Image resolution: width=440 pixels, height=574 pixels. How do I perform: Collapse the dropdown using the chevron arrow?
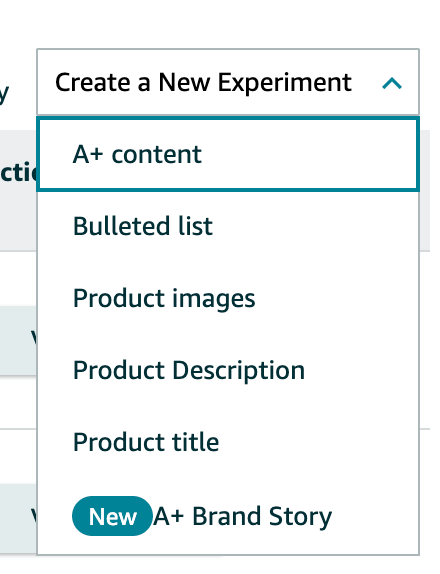tap(392, 83)
